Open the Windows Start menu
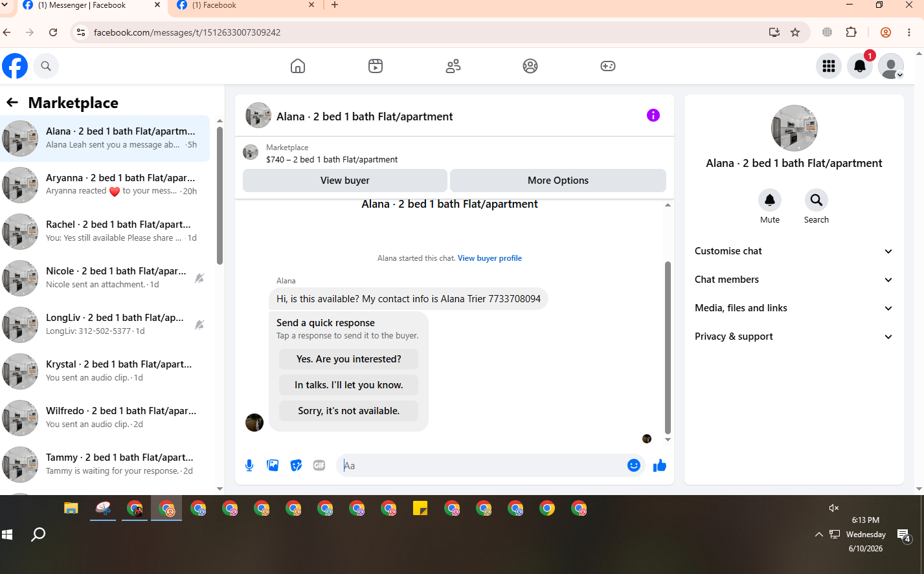The image size is (924, 574). pos(8,535)
